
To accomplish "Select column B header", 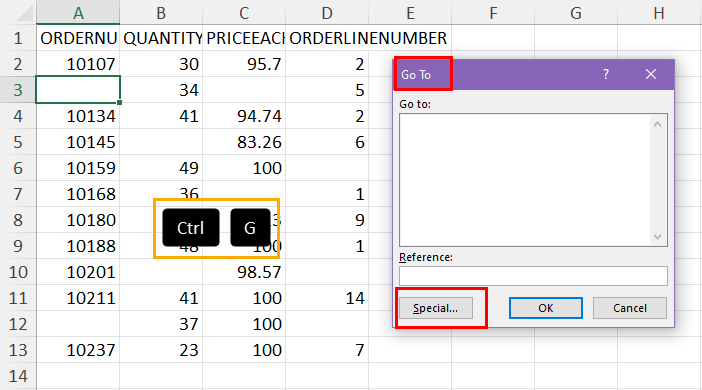I will coord(161,13).
